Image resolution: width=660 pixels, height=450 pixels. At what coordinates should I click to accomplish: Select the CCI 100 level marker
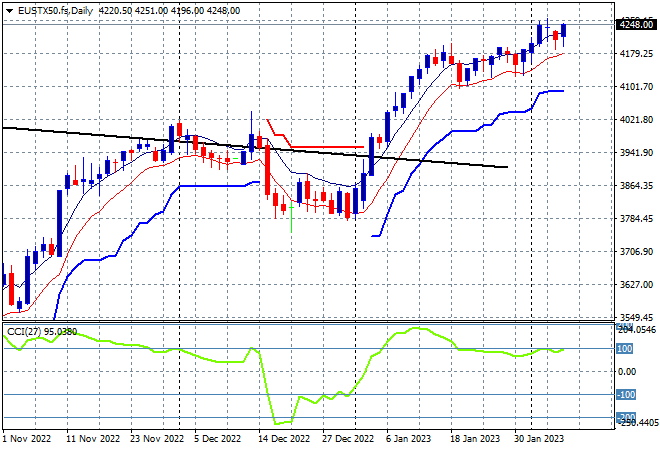click(624, 349)
